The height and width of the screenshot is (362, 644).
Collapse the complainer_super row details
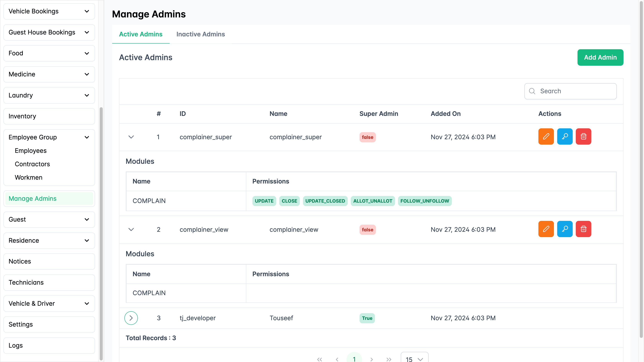131,137
